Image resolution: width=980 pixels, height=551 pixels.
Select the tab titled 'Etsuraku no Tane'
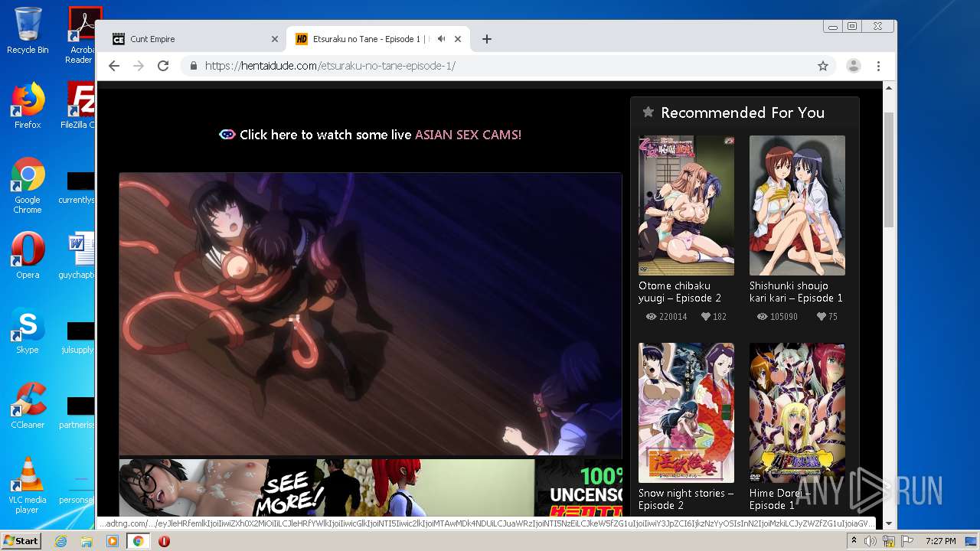378,39
